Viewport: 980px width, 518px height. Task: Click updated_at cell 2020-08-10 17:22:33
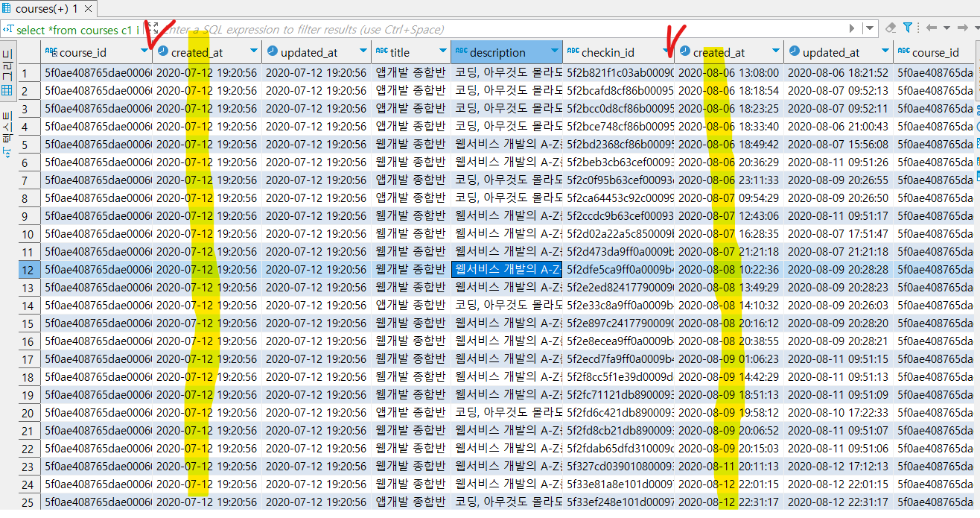(839, 412)
